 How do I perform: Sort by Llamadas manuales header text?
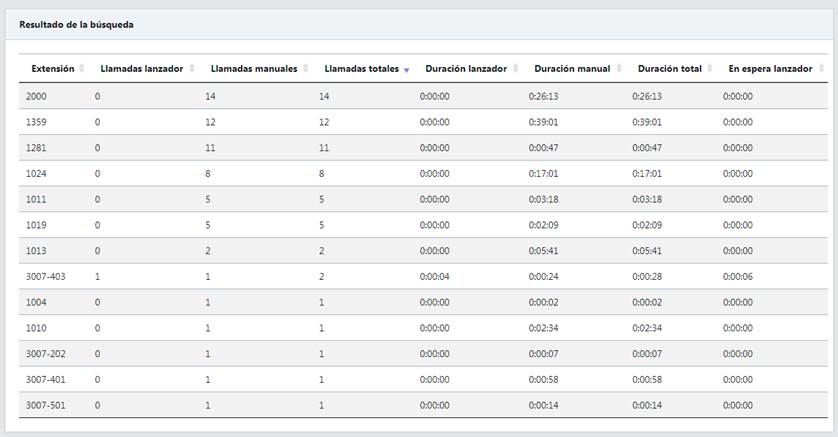click(x=254, y=69)
